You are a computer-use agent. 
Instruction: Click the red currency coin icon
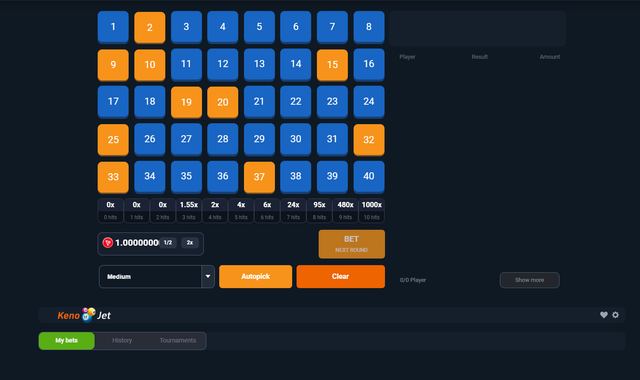108,243
